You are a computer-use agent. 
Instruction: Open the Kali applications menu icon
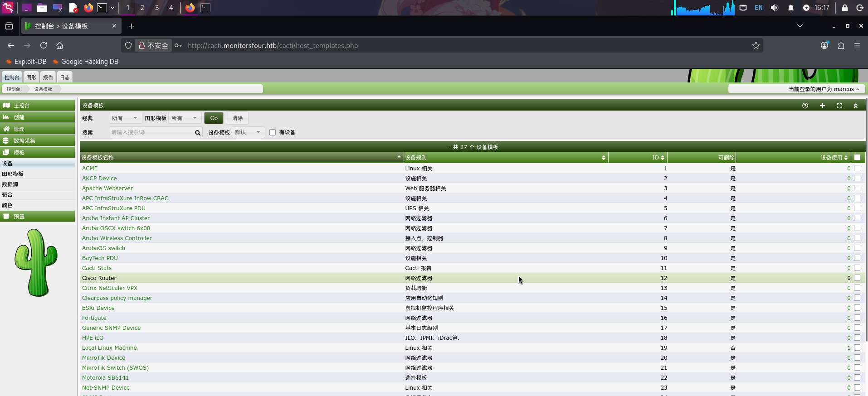click(x=8, y=8)
